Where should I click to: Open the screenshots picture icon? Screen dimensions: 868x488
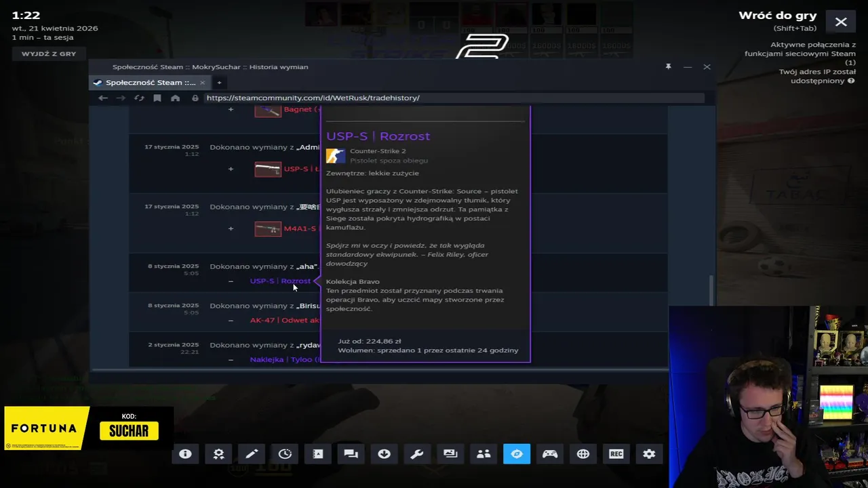450,454
